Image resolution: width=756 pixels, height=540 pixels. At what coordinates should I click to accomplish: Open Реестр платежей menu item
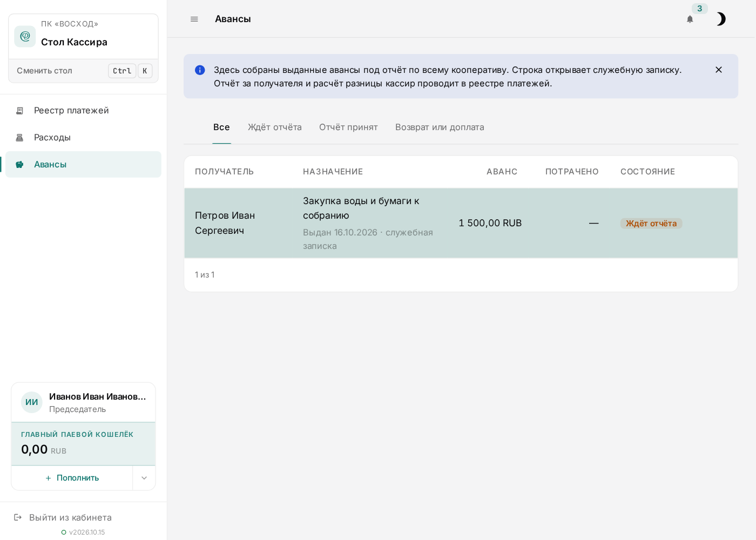83,111
